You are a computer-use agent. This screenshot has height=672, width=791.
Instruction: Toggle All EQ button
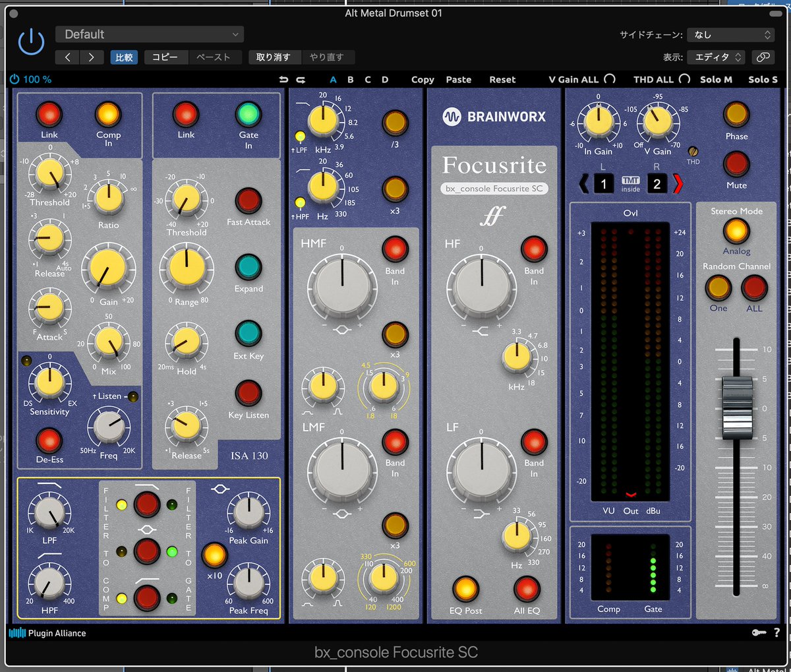527,589
